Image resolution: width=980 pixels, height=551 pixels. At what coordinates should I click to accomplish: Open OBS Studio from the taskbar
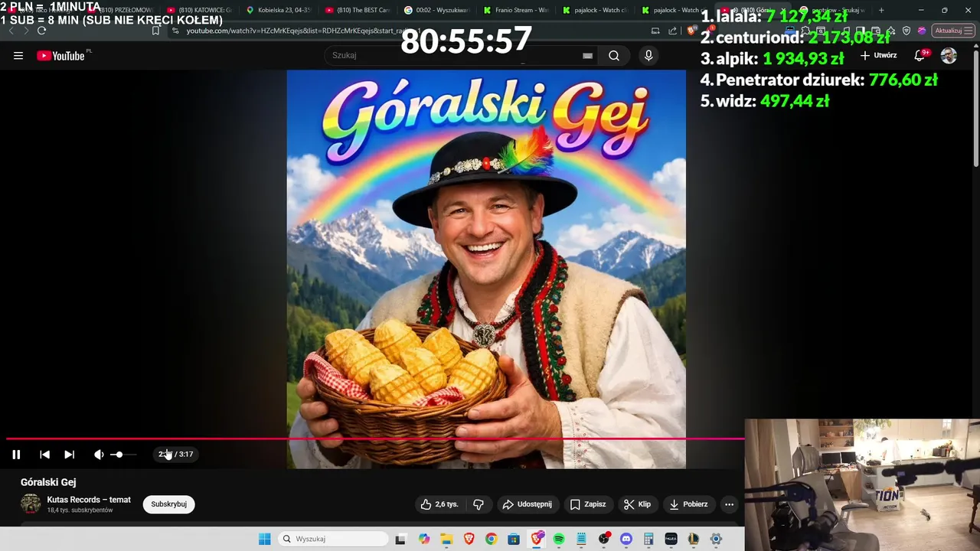pos(604,539)
